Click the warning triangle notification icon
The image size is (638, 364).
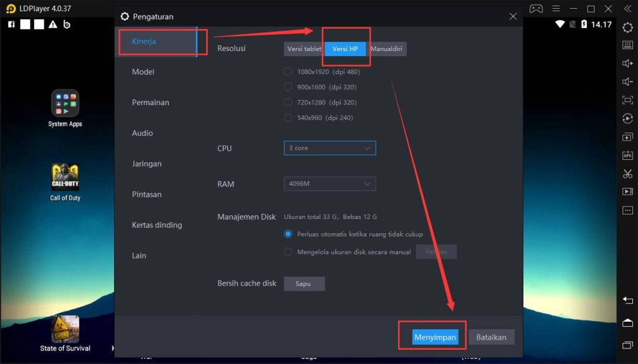tap(53, 24)
